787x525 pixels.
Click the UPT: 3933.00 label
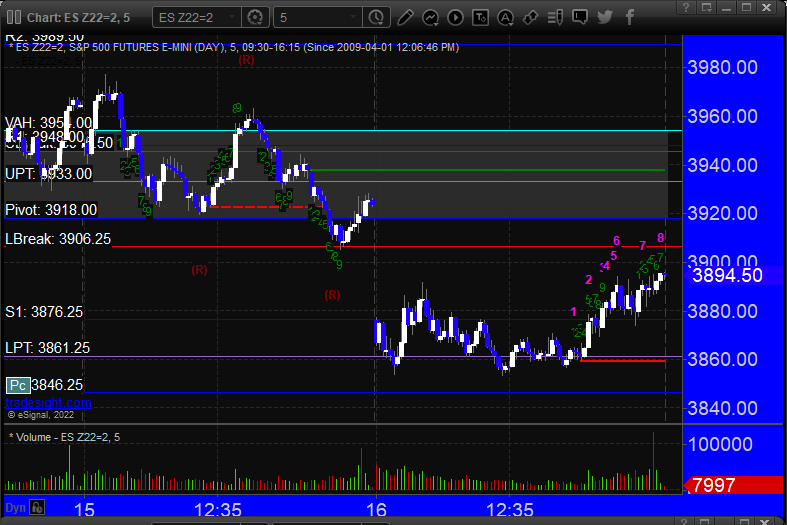coord(48,174)
